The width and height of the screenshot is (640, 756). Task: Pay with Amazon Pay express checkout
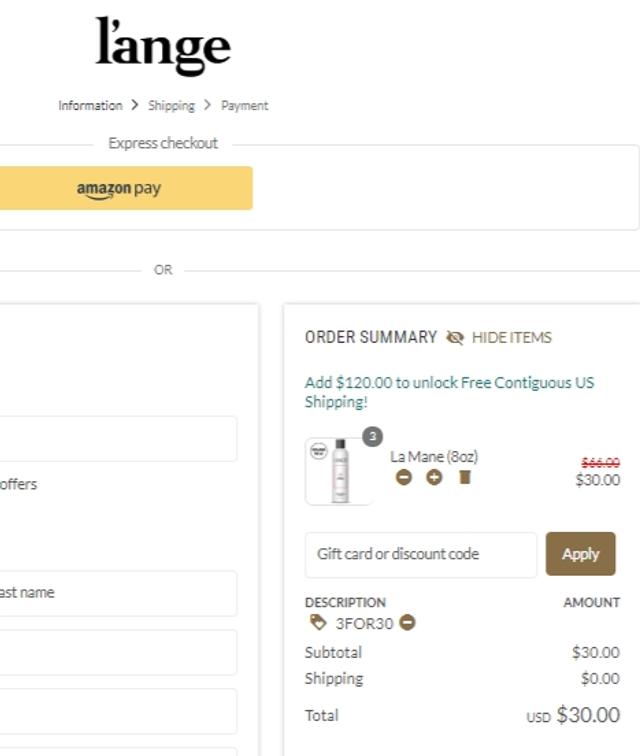click(120, 188)
